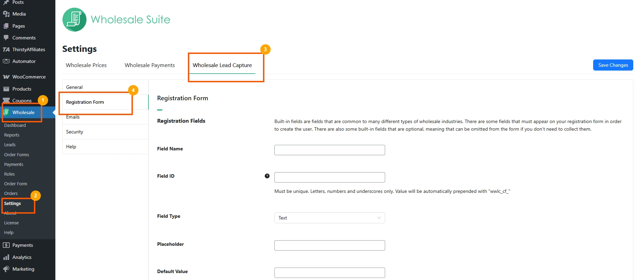The width and height of the screenshot is (644, 280).
Task: Open the Leads submenu link
Action: [x=10, y=145]
